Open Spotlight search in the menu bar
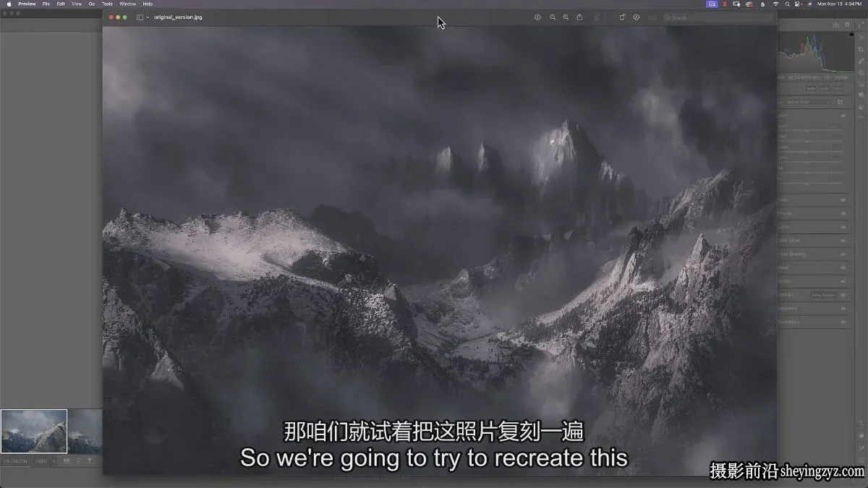This screenshot has height=488, width=868. pos(787,4)
